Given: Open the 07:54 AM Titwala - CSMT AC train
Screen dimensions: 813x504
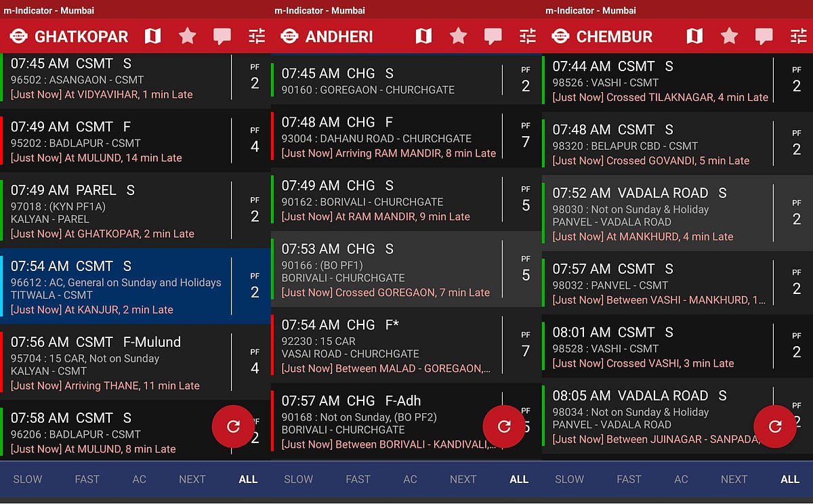Looking at the screenshot, I should 135,287.
